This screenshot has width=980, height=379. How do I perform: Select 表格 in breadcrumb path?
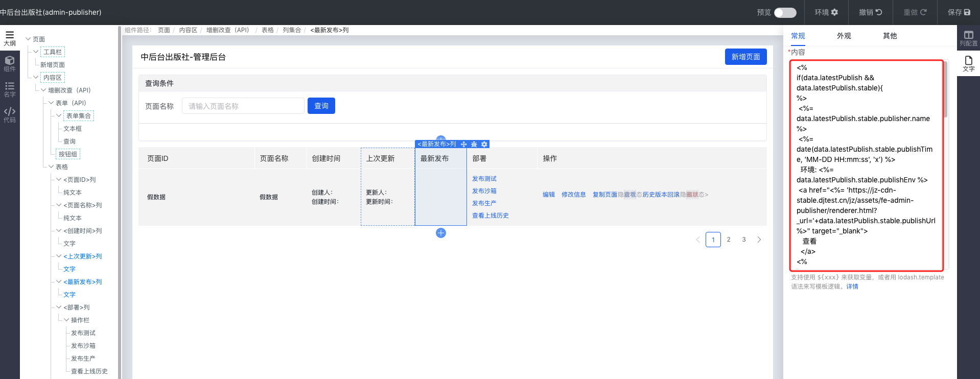coord(268,30)
